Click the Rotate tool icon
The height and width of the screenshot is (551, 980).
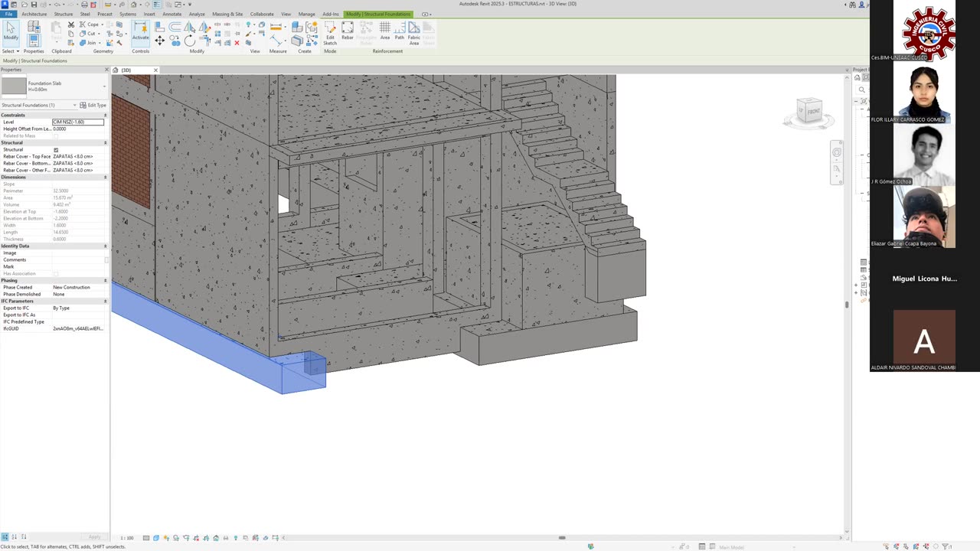click(189, 41)
